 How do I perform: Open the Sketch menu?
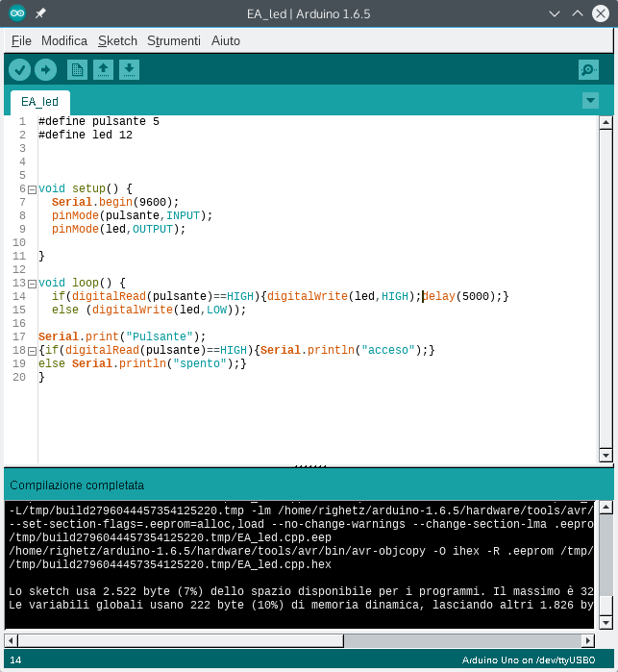[117, 40]
